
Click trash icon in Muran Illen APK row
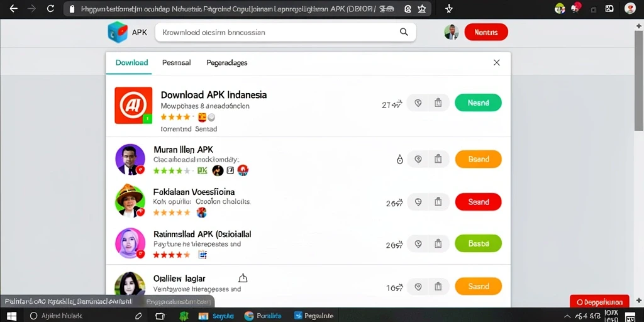coord(438,159)
